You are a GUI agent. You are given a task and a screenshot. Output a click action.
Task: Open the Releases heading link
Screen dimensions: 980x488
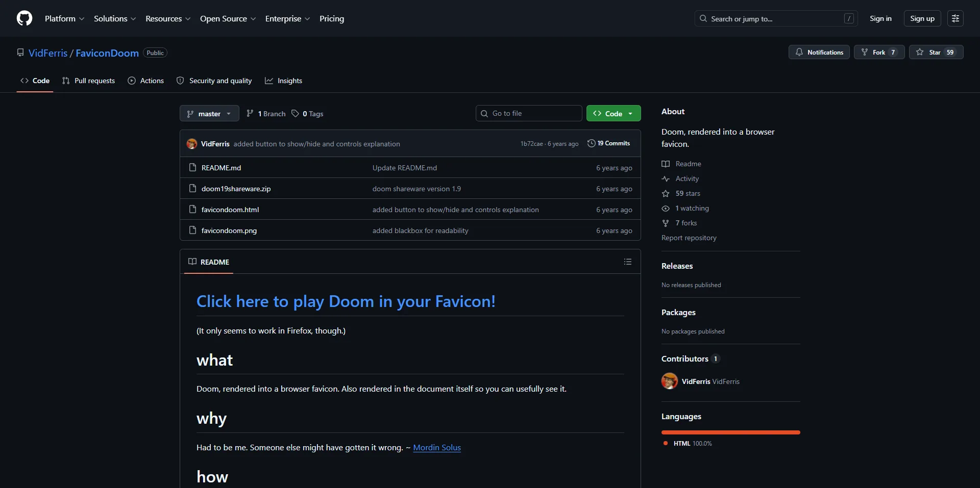tap(677, 266)
